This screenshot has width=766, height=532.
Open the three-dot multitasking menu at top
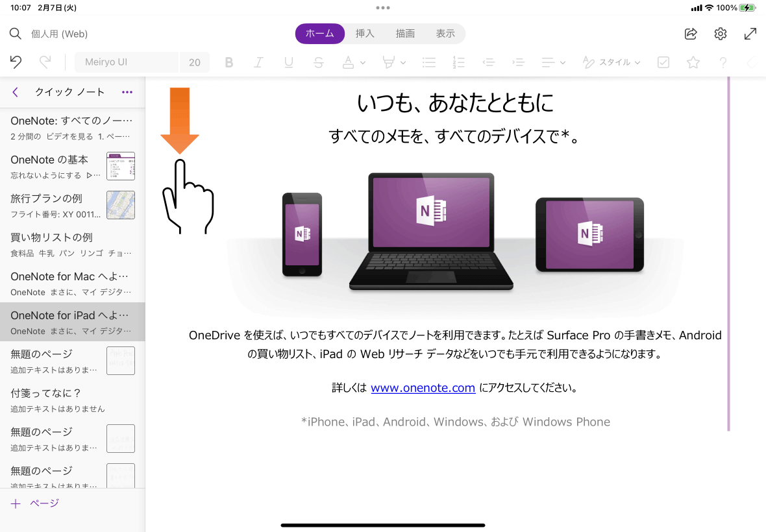pyautogui.click(x=383, y=8)
